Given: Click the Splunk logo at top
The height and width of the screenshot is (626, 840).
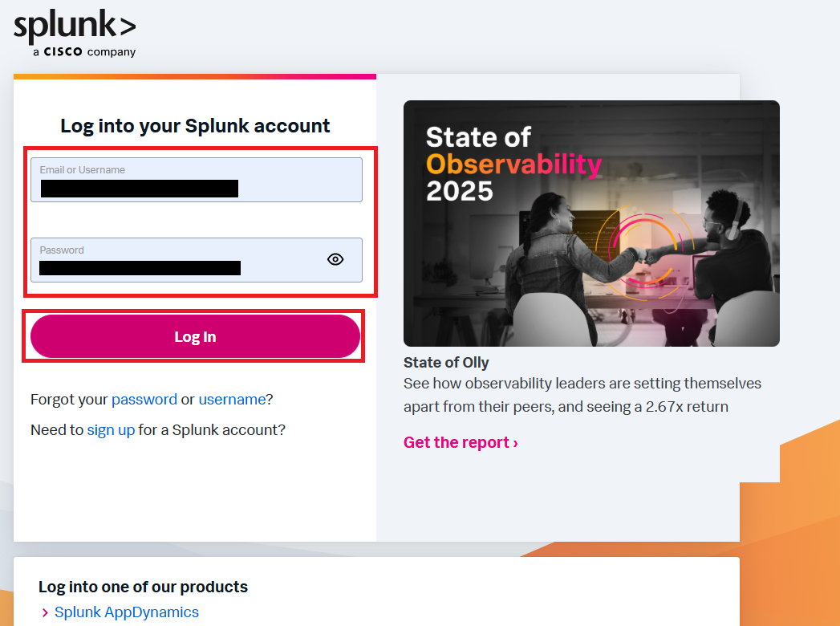Looking at the screenshot, I should point(75,28).
